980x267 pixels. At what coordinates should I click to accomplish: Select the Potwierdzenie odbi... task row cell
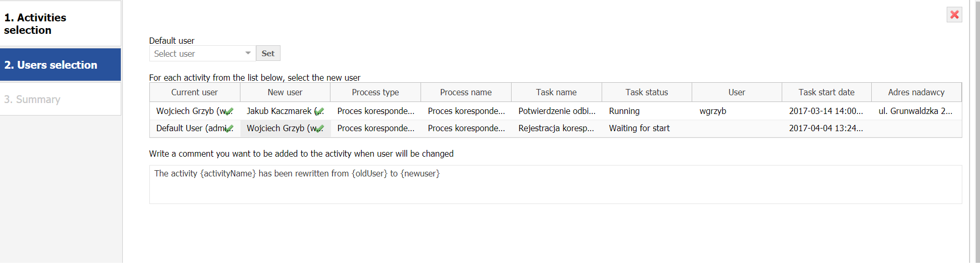[x=556, y=111]
